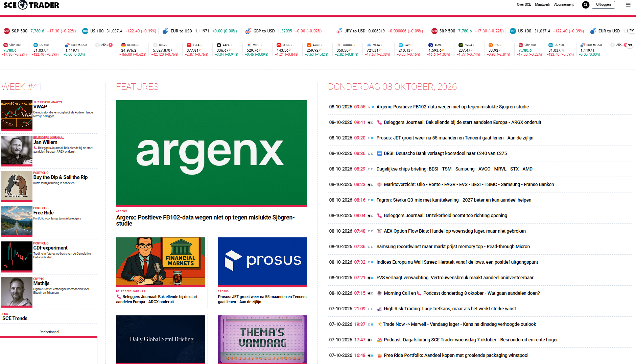Screen dimensions: 636x364
Task: Click the Uitloggen button
Action: coord(603,5)
